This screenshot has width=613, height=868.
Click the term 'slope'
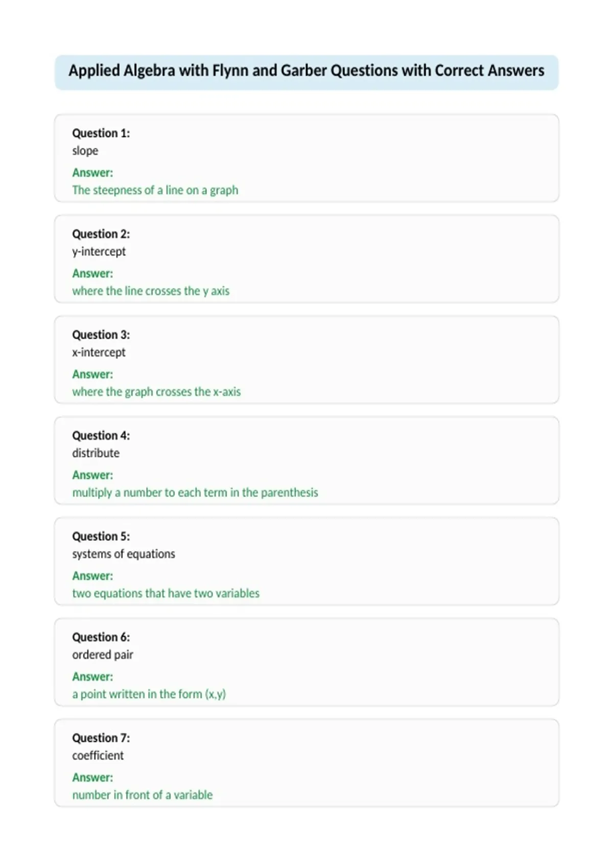tap(85, 151)
